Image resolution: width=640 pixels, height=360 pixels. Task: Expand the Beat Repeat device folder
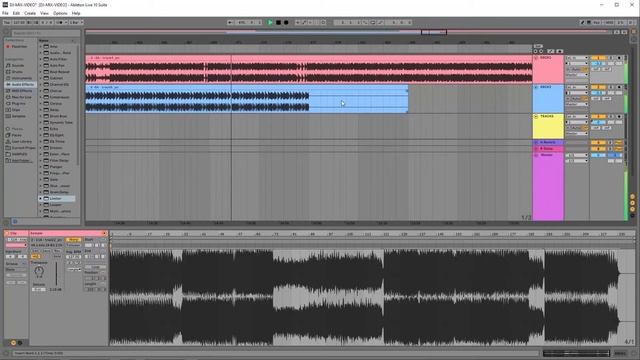41,72
